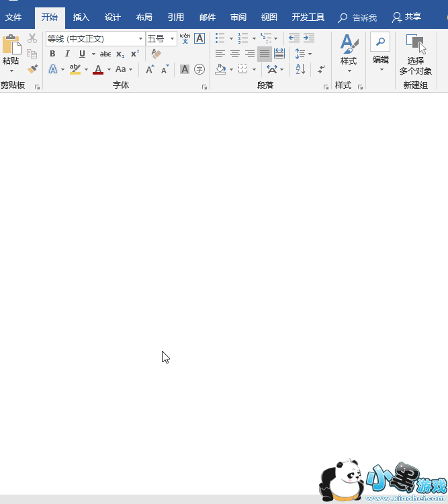Apply paragraph borders
Screen dimensions: 448x504
[x=243, y=69]
